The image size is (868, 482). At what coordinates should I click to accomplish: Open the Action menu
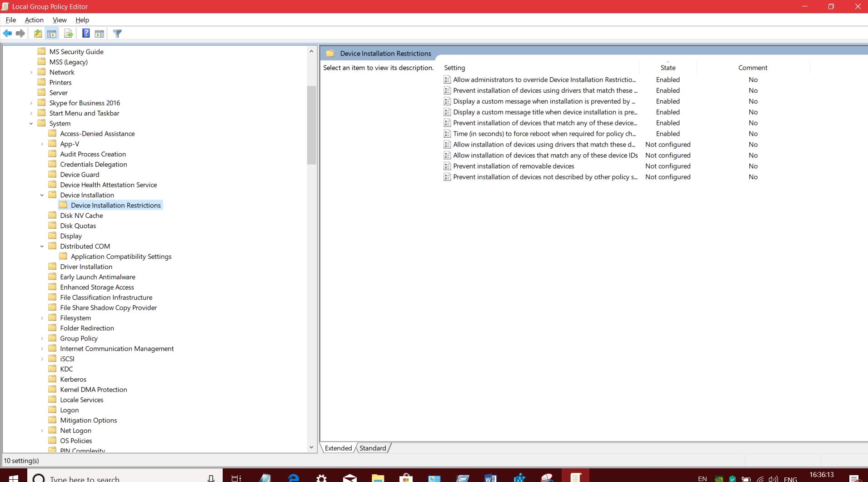tap(34, 20)
